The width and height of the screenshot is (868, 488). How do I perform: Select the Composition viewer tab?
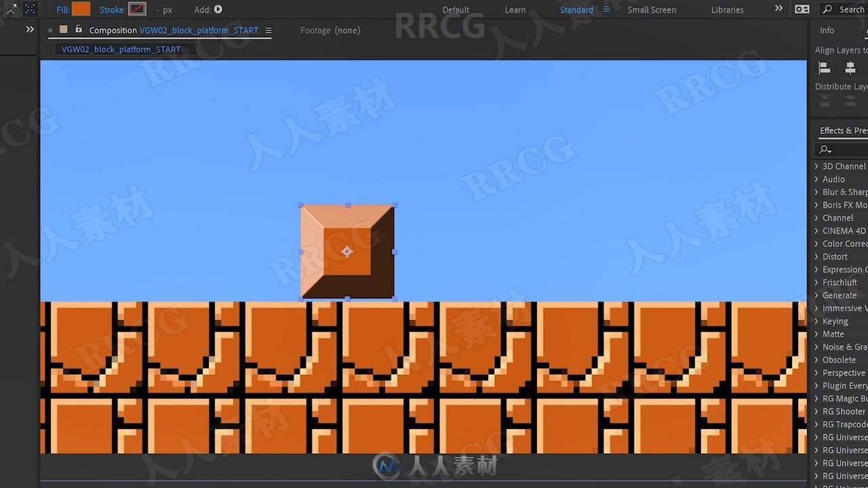174,30
